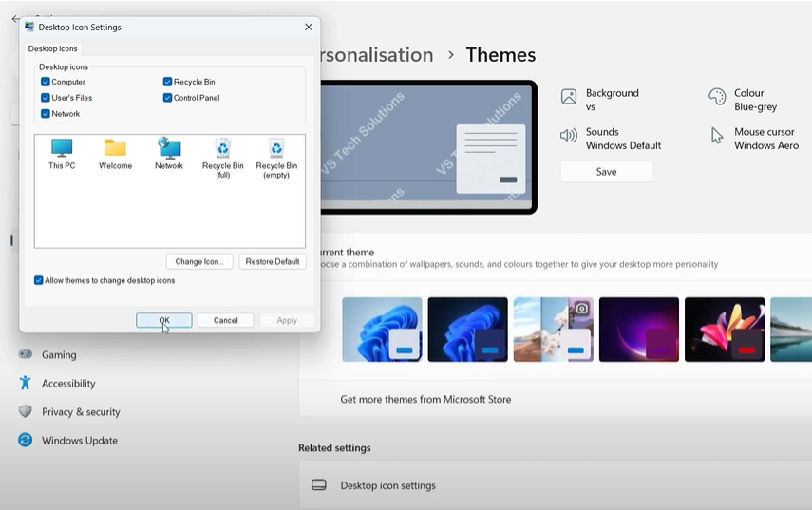Select the light blue Windows bloom theme

tap(382, 330)
